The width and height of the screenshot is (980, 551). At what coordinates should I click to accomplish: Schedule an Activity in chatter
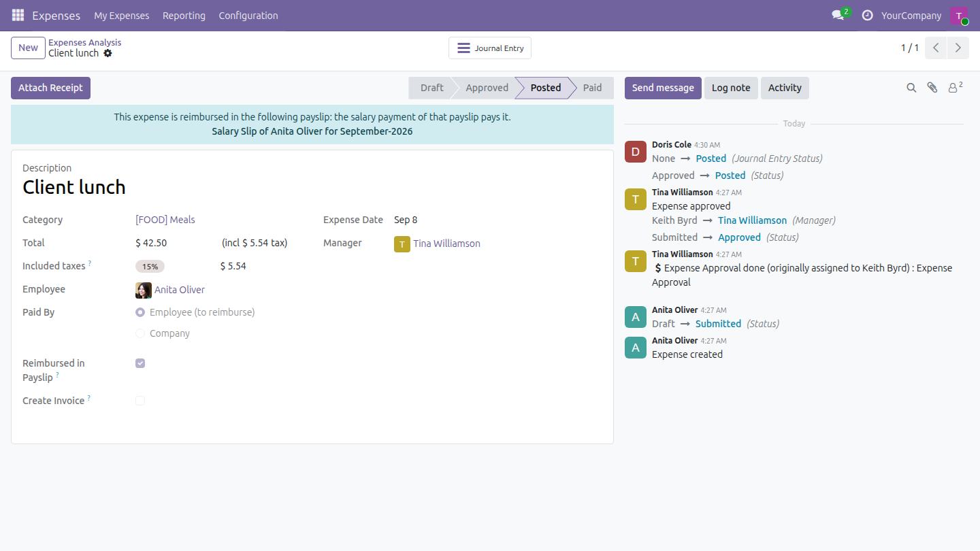tap(785, 88)
